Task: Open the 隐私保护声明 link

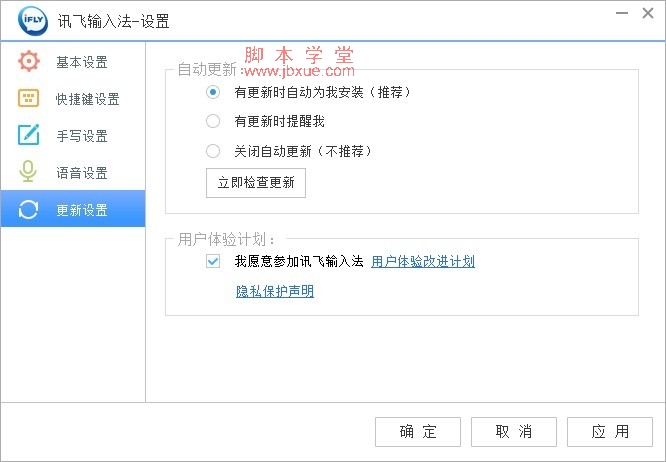Action: (275, 291)
